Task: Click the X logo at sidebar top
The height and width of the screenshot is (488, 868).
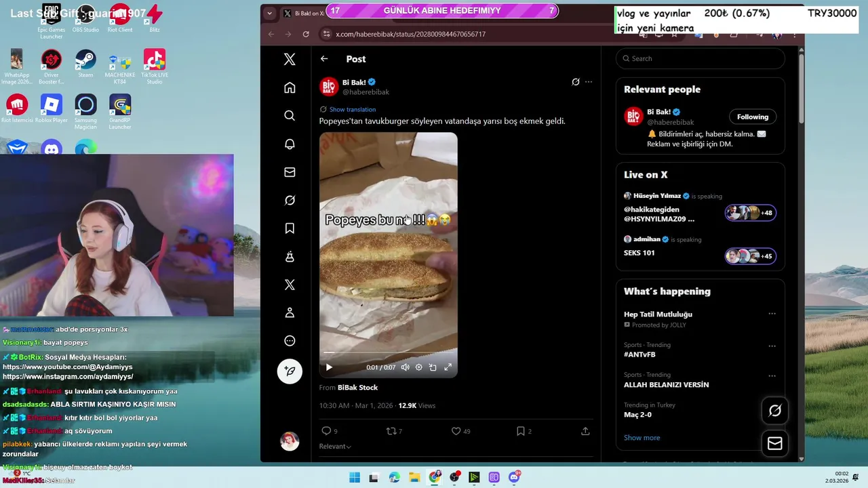Action: (290, 59)
